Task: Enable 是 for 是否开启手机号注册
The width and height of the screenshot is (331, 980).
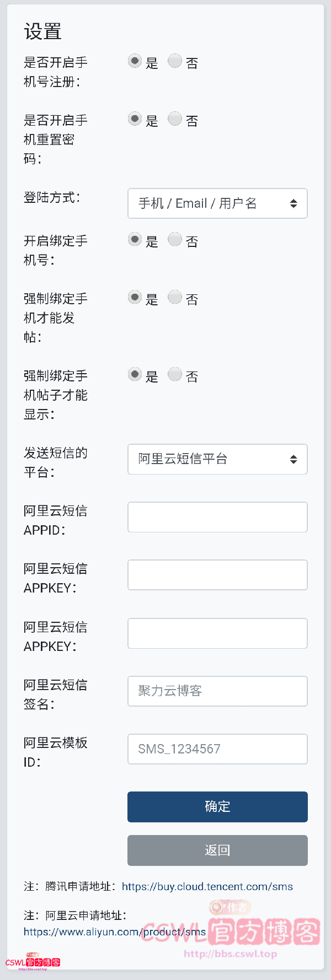Action: 135,61
